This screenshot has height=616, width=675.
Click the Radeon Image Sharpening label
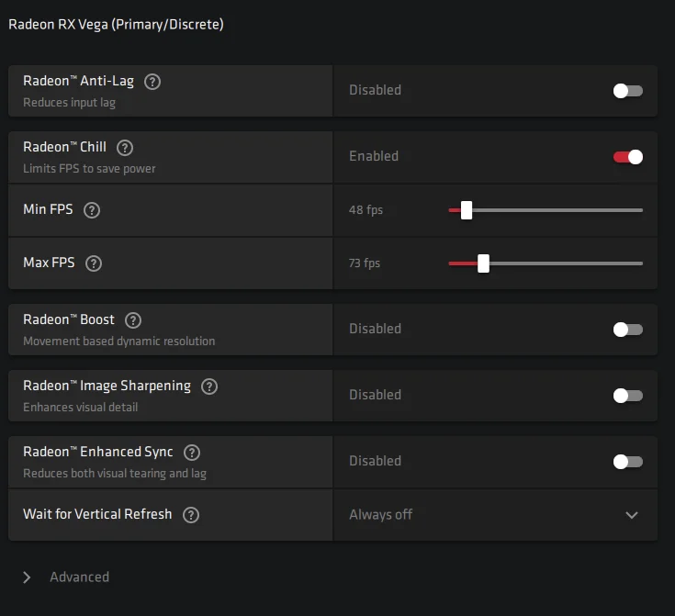tap(107, 386)
